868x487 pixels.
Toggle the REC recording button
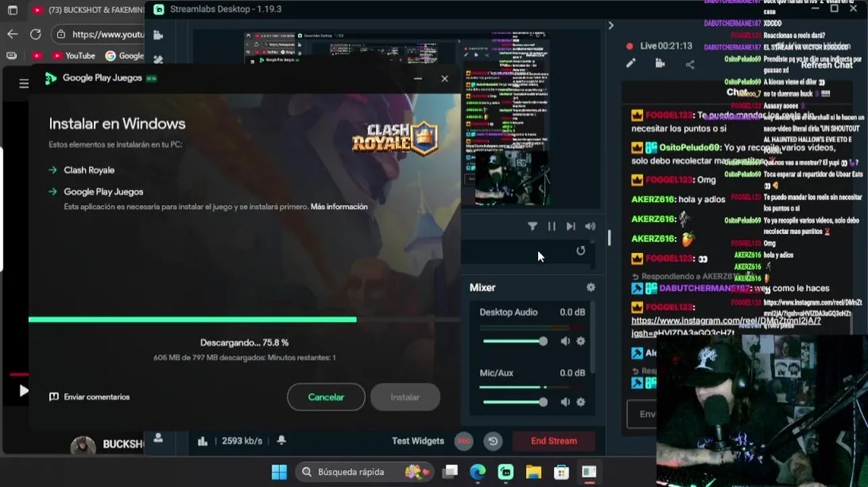[x=464, y=441]
